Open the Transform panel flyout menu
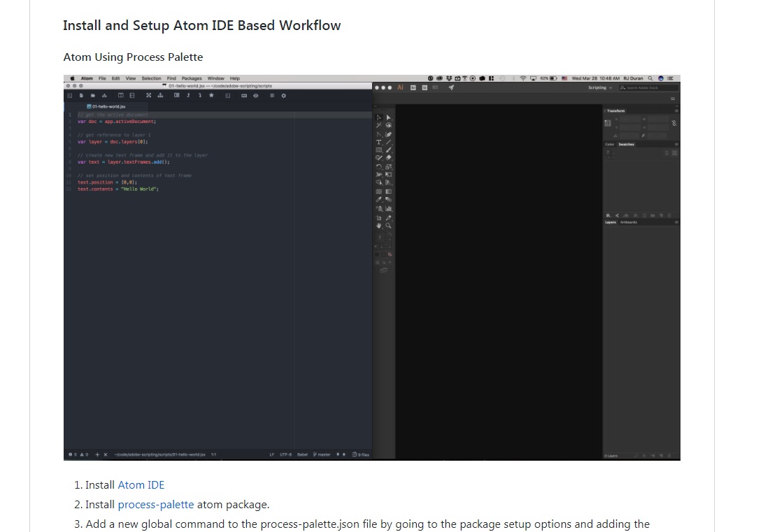777x532 pixels. 676,111
